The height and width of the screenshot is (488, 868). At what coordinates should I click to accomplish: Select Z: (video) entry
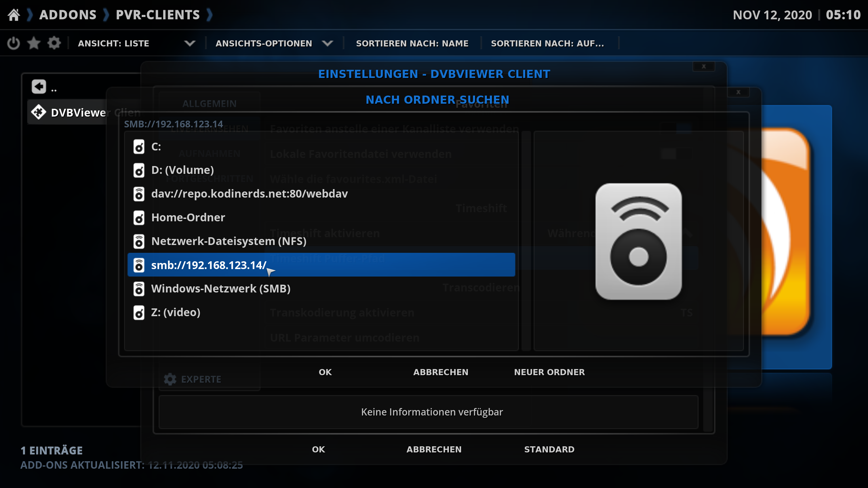[321, 312]
